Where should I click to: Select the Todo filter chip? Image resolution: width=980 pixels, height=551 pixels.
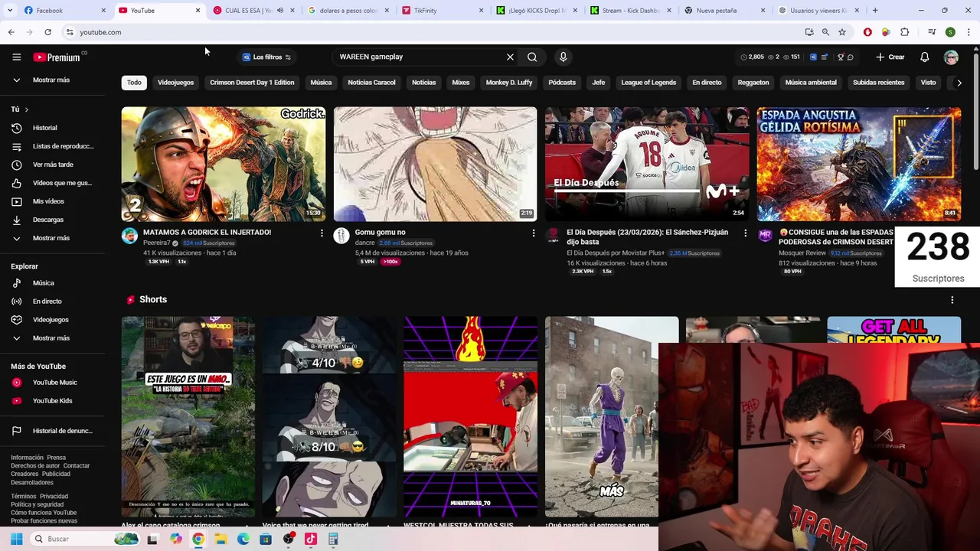click(134, 83)
